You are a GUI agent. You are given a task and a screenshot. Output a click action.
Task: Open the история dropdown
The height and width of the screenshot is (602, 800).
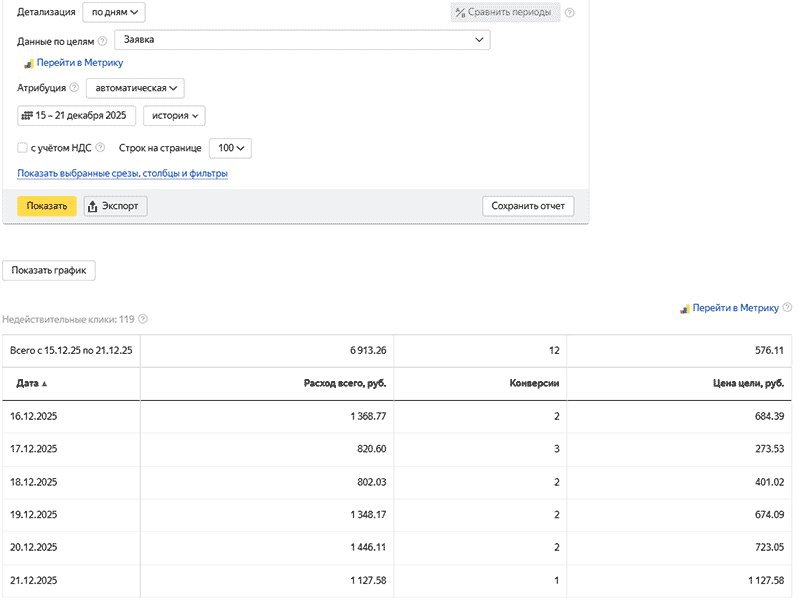pyautogui.click(x=174, y=116)
